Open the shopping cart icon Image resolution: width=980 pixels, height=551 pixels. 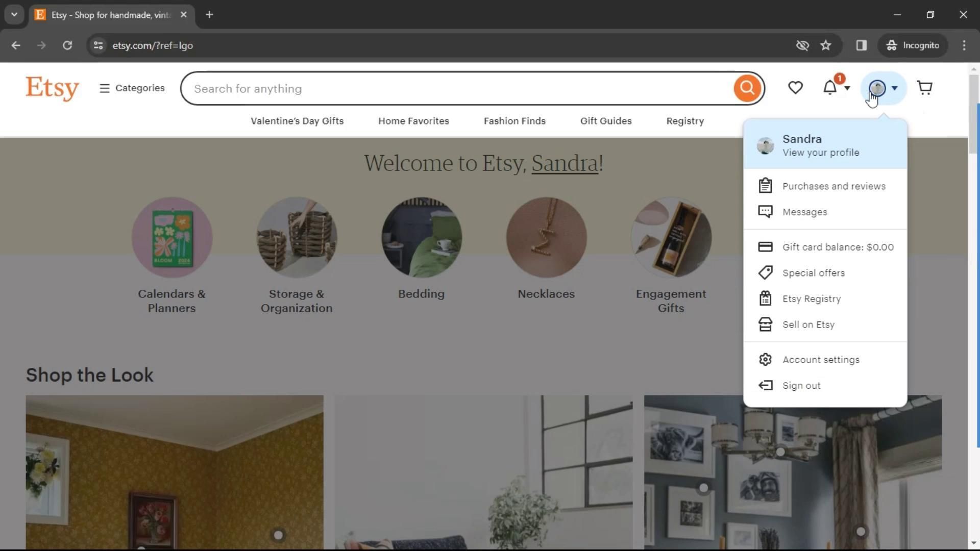pyautogui.click(x=924, y=88)
